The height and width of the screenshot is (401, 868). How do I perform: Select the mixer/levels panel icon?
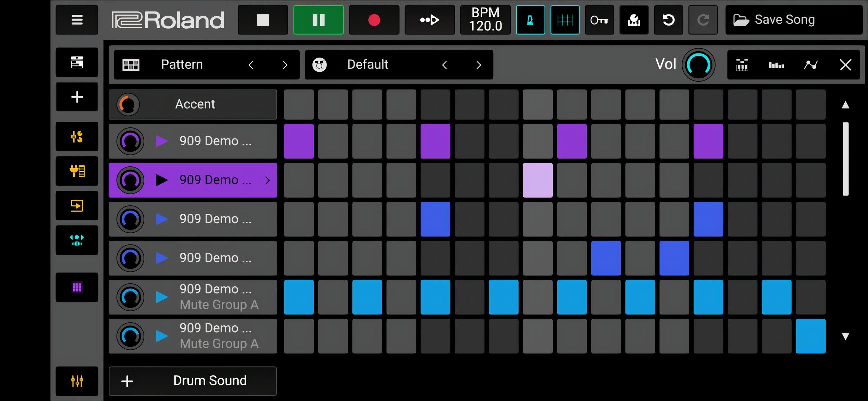(x=776, y=64)
